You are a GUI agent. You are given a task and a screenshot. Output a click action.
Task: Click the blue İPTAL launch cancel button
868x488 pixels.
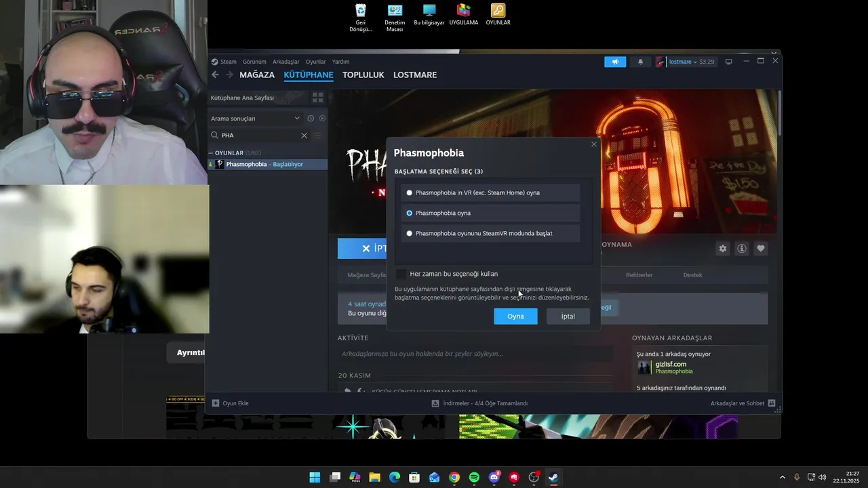click(x=362, y=249)
